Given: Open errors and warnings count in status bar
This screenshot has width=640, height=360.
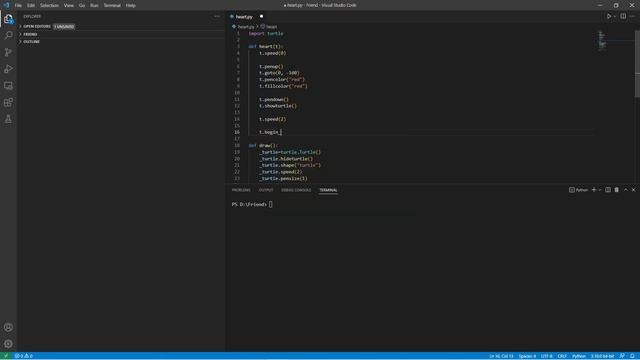Looking at the screenshot, I should 24,356.
